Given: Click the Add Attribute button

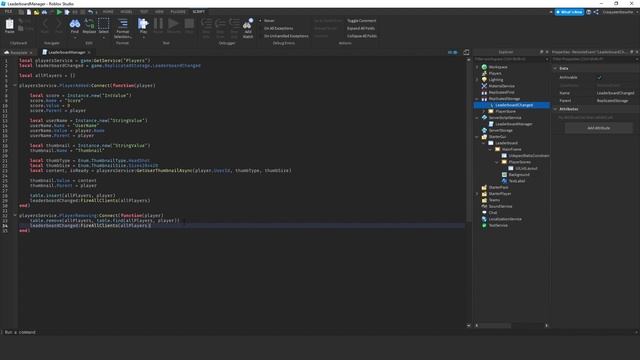Looking at the screenshot, I should pos(599,128).
